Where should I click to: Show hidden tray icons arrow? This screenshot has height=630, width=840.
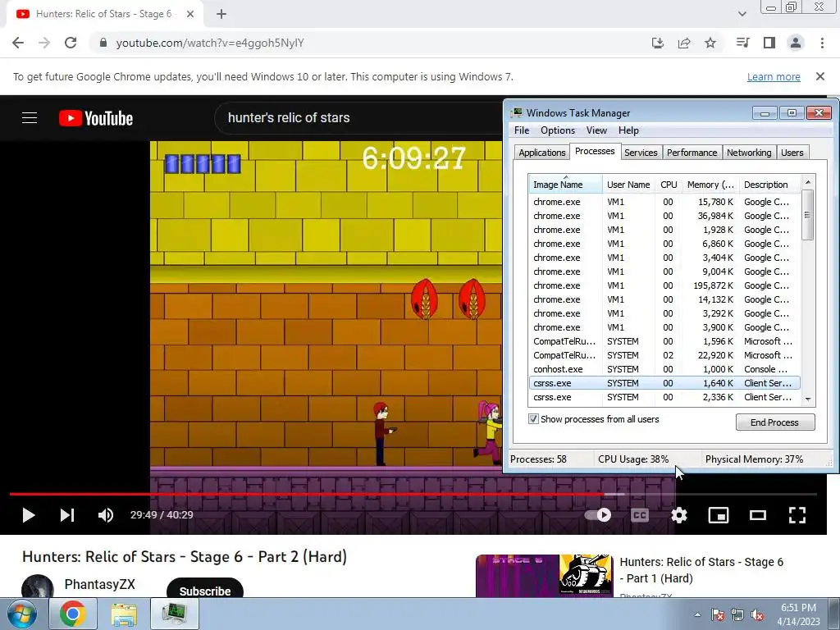697,614
